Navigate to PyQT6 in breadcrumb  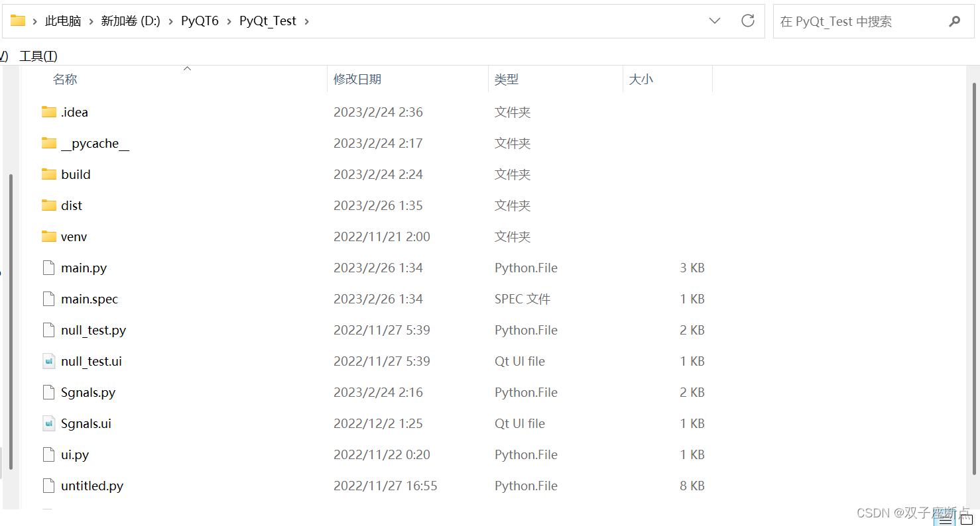click(200, 21)
